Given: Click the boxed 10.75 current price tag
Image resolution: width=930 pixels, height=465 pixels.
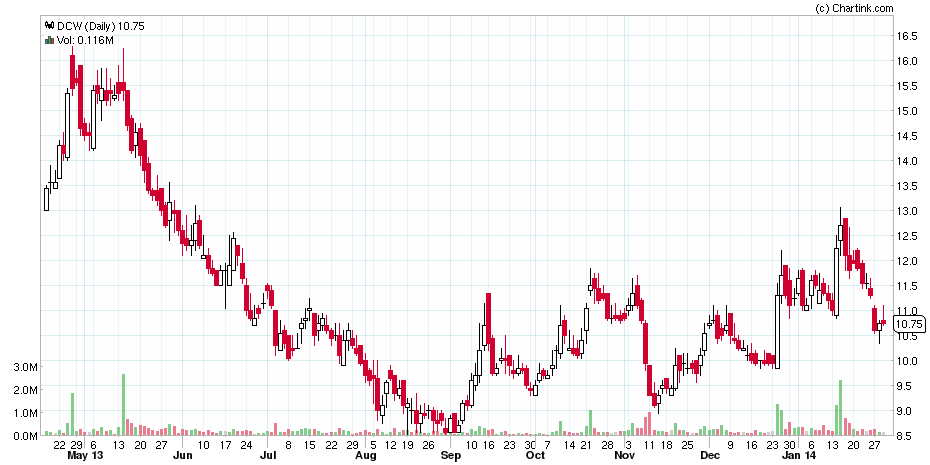Looking at the screenshot, I should click(x=909, y=324).
